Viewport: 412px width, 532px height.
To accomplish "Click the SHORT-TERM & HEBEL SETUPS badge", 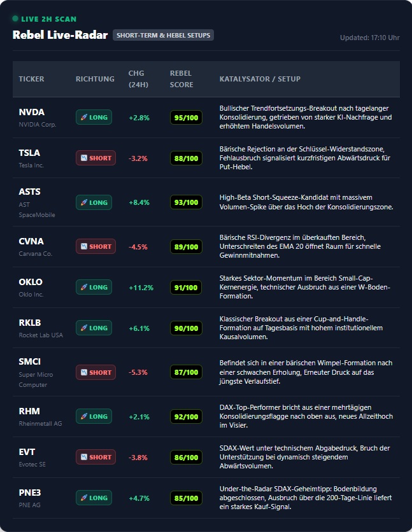I will 163,35.
